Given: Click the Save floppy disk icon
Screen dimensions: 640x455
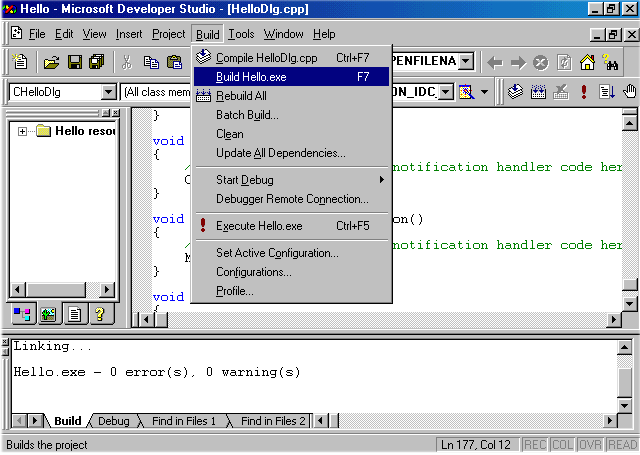Looking at the screenshot, I should pyautogui.click(x=75, y=62).
